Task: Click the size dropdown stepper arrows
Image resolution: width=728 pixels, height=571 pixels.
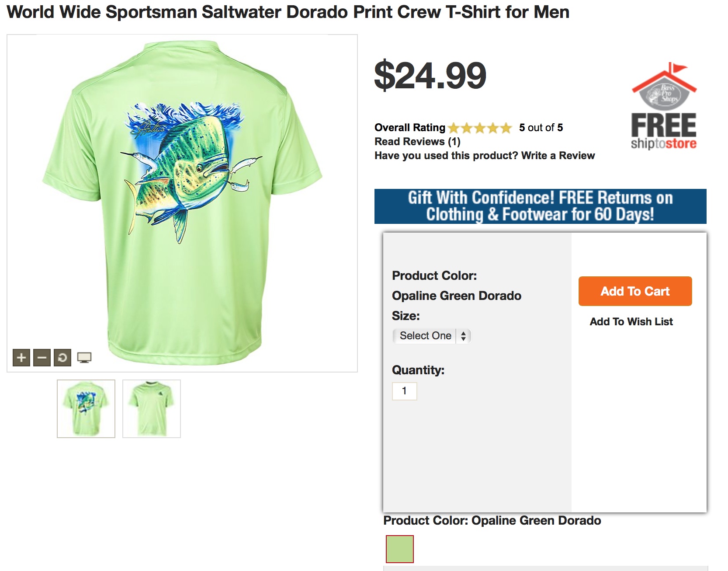Action: coord(463,336)
